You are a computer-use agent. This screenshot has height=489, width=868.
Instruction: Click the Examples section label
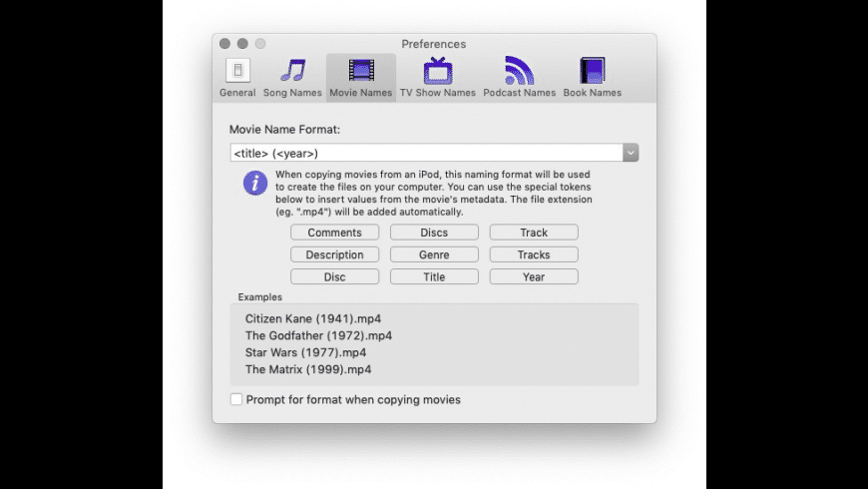[x=260, y=296]
